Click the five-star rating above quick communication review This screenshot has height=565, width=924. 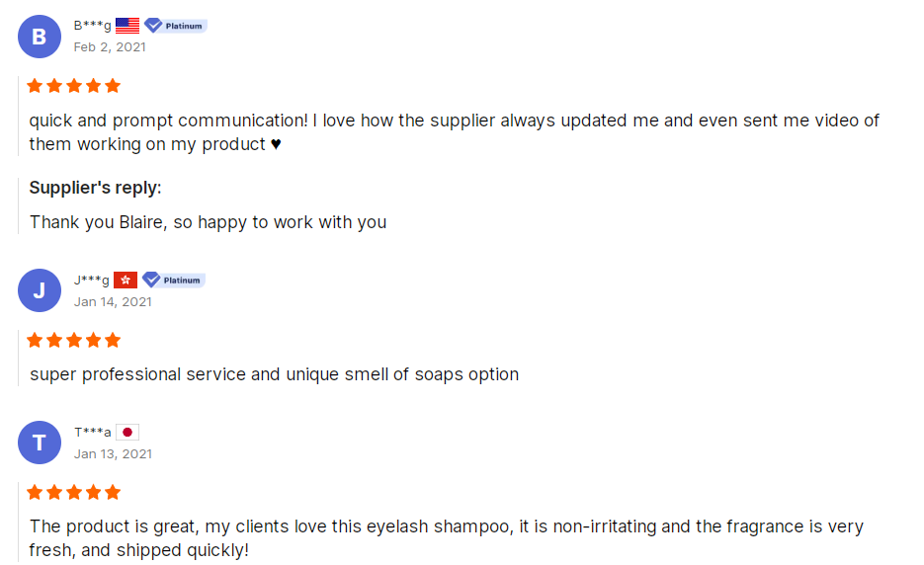pyautogui.click(x=74, y=86)
